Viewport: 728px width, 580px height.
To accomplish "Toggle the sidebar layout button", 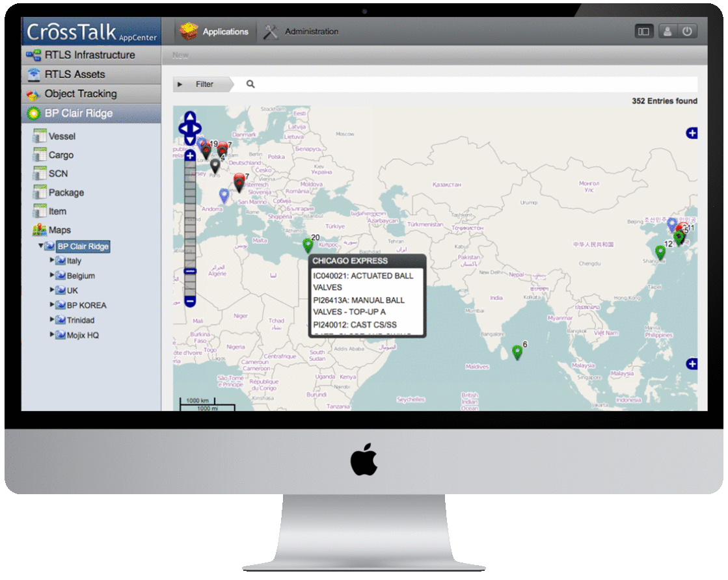I will point(644,31).
